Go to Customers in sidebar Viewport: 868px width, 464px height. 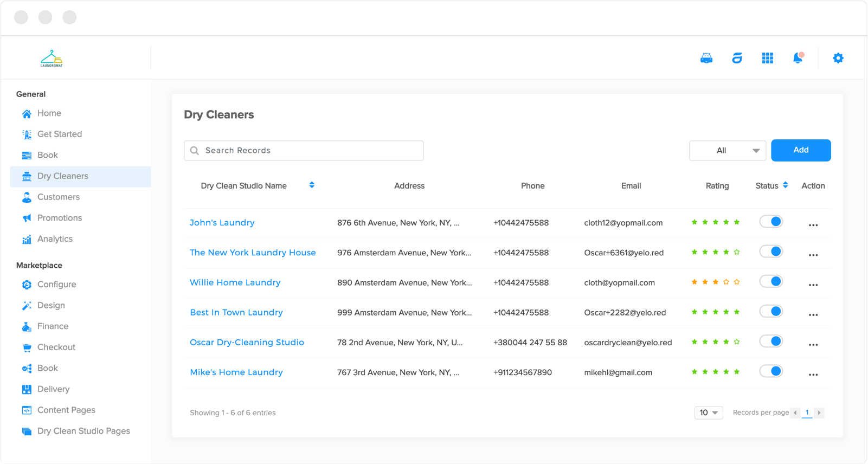(58, 197)
